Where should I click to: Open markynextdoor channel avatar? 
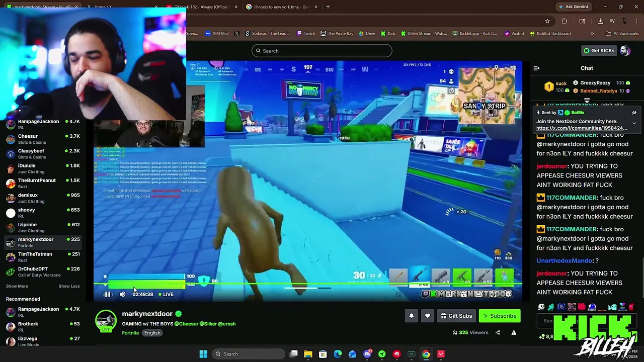point(106,321)
